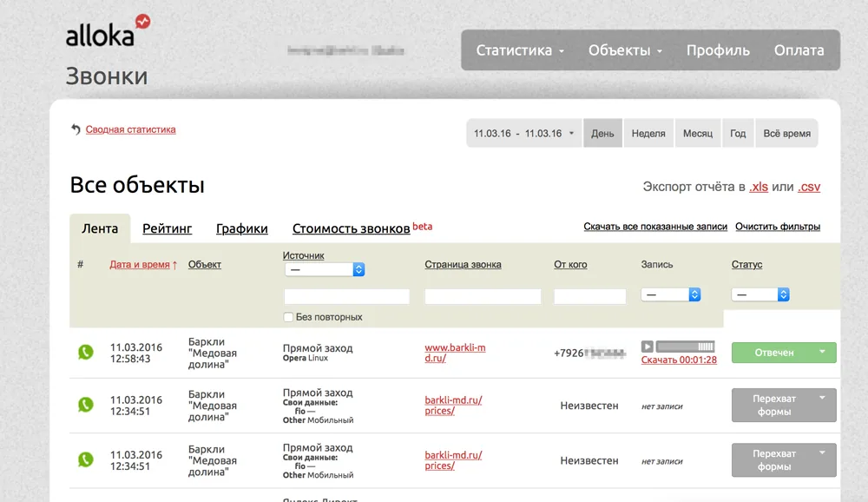The image size is (868, 502).
Task: Sort by Дата и время column
Action: [140, 264]
